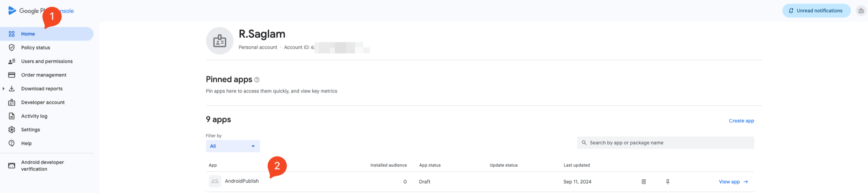This screenshot has width=868, height=193.
Task: Click the Google Play Console logo
Action: click(x=41, y=11)
